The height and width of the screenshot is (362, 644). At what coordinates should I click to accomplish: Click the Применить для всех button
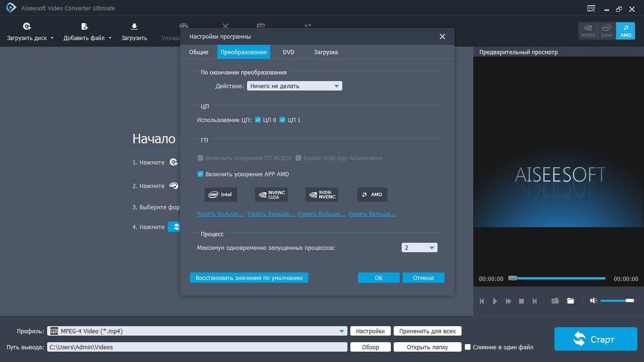point(428,331)
